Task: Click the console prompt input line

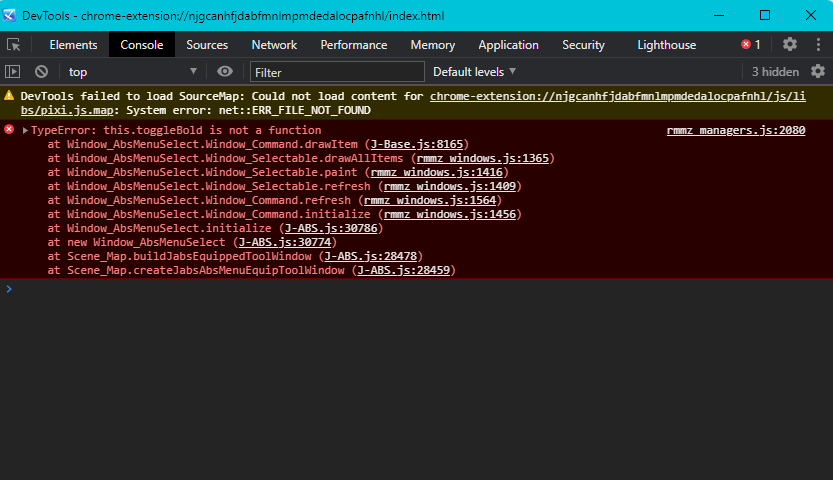Action: point(416,289)
